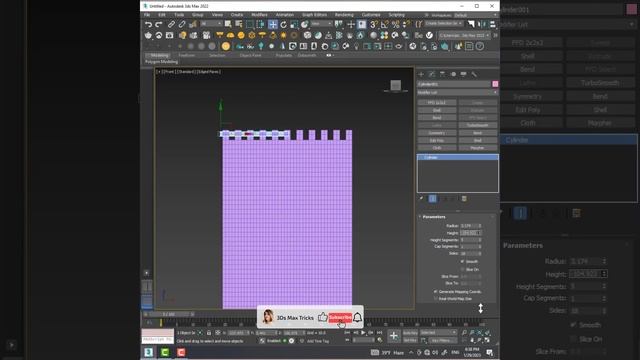The image size is (640, 360).
Task: Click Pin Stack icon below modifier stack
Action: pos(422,199)
